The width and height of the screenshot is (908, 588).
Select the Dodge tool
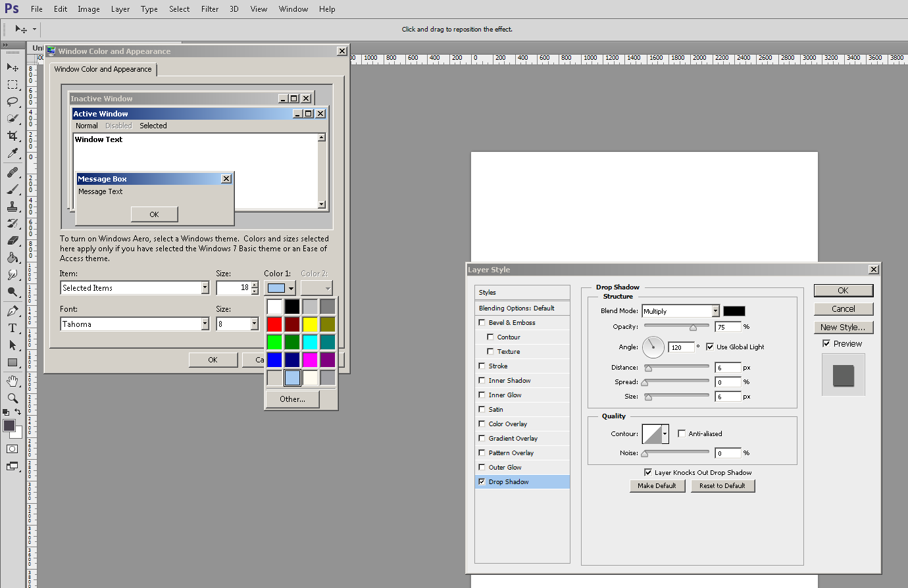tap(13, 291)
